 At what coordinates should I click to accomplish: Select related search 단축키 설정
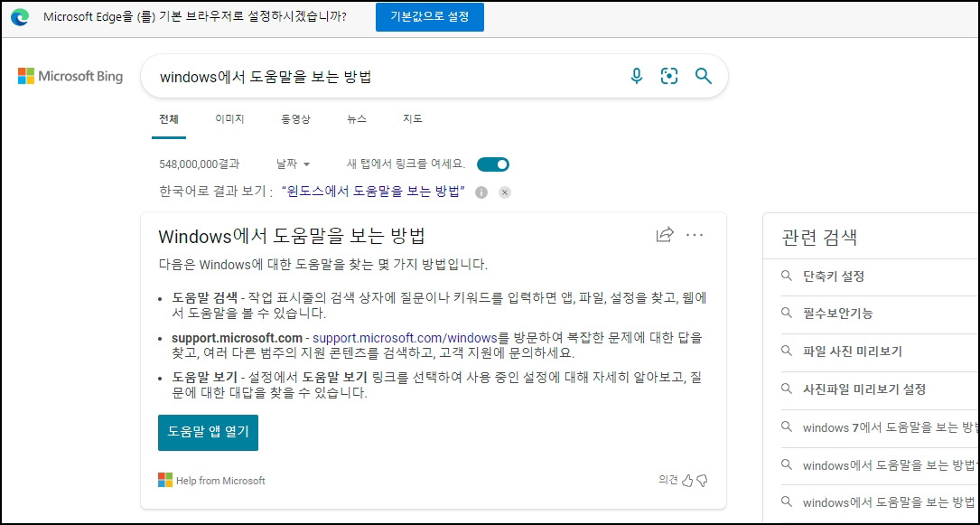coord(833,277)
